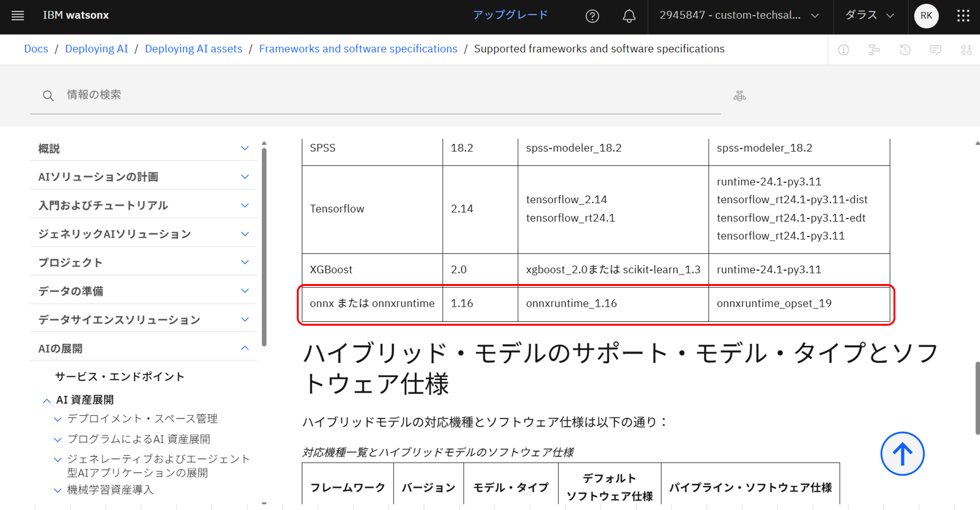Viewport: 980px width, 510px height.
Task: Open the app switcher grid icon
Action: coord(963,16)
